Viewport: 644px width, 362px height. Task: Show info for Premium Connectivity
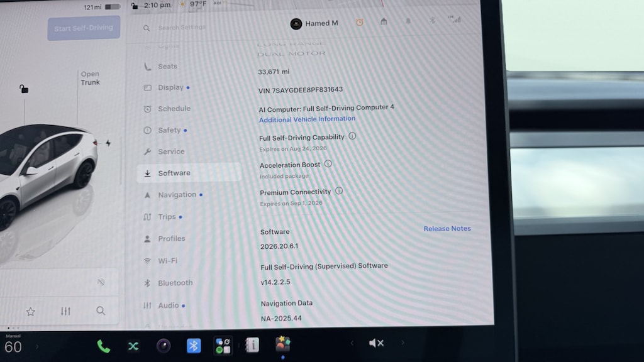[339, 191]
